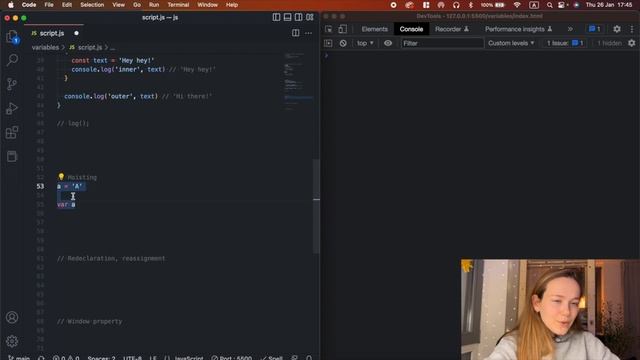Toggle primary side bar layout icon

(x=276, y=17)
